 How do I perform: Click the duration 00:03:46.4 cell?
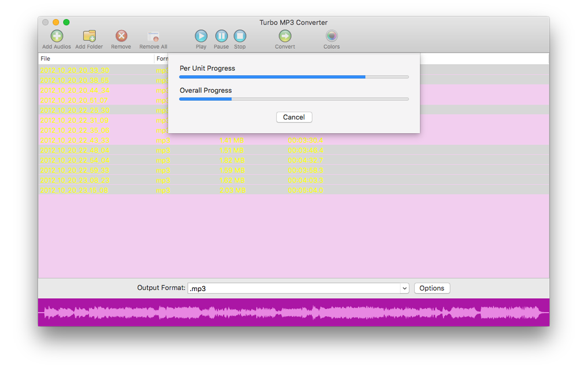click(x=306, y=150)
